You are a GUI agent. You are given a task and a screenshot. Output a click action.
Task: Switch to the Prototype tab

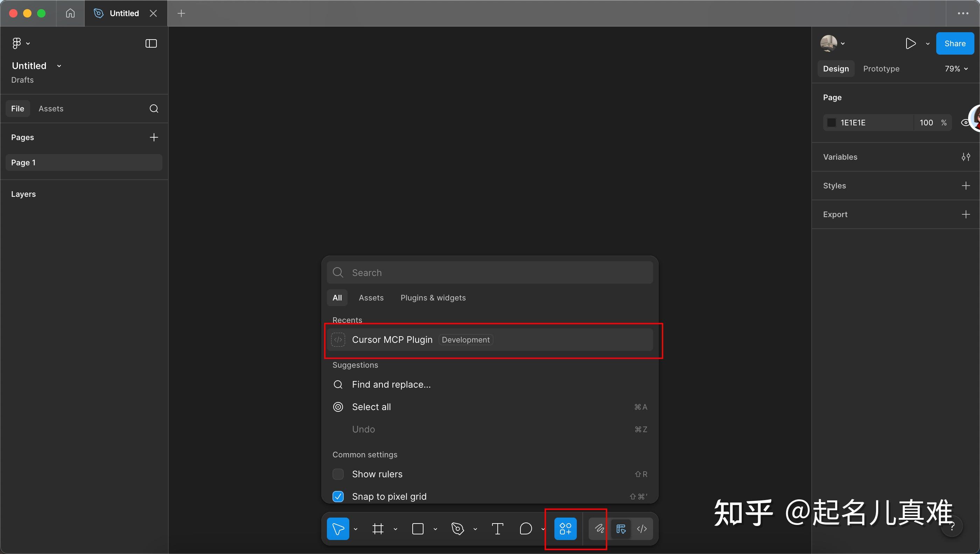tap(881, 69)
